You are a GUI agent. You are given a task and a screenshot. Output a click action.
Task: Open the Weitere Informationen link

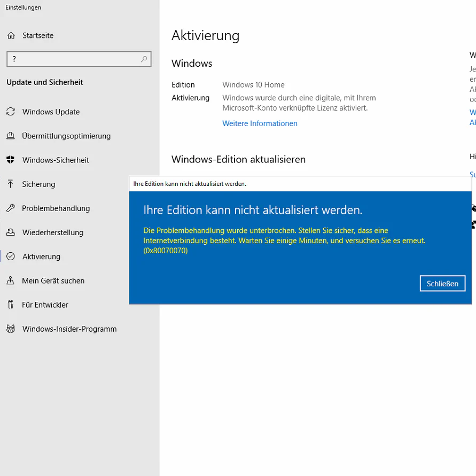(260, 123)
